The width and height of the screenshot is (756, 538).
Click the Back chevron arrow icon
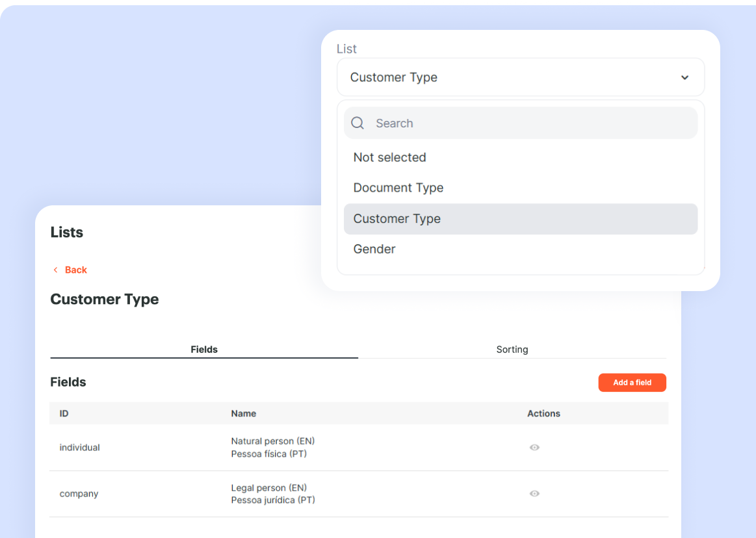(x=55, y=270)
